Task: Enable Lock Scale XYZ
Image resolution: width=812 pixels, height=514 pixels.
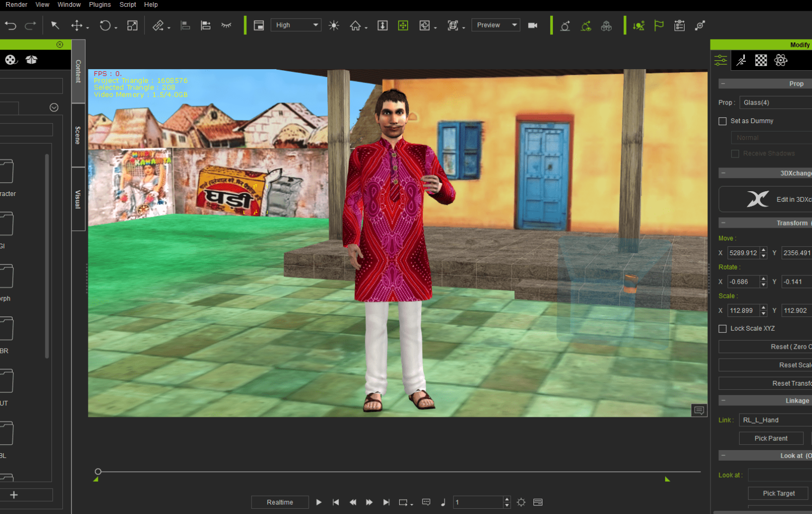Action: (x=723, y=329)
